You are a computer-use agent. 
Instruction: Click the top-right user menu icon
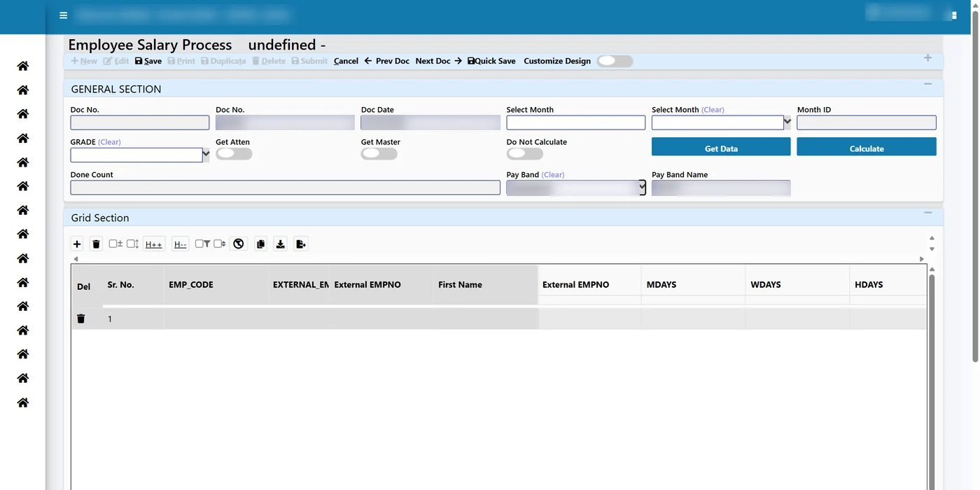(x=954, y=15)
